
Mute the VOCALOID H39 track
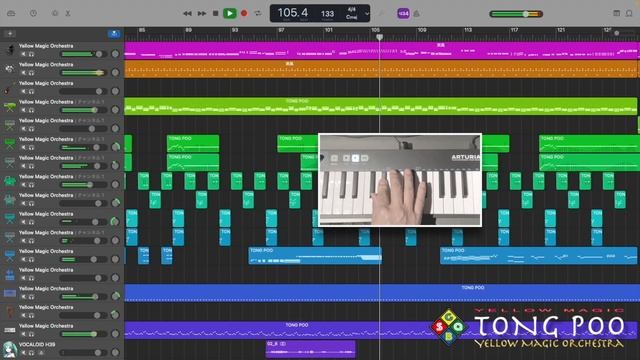coord(23,353)
